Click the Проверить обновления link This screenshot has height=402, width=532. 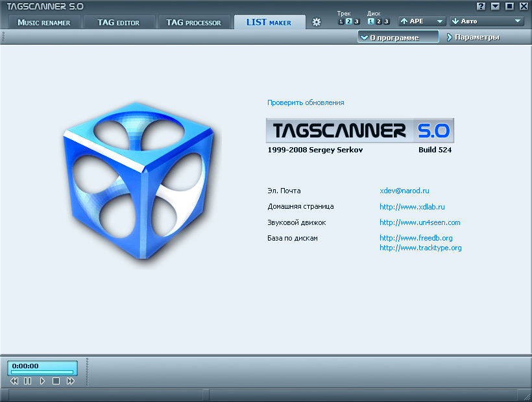point(306,102)
